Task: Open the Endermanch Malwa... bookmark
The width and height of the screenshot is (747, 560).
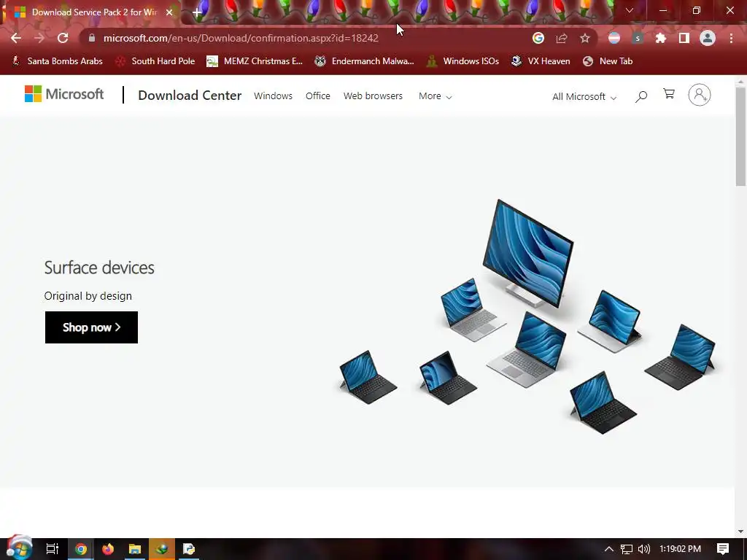Action: pos(365,61)
